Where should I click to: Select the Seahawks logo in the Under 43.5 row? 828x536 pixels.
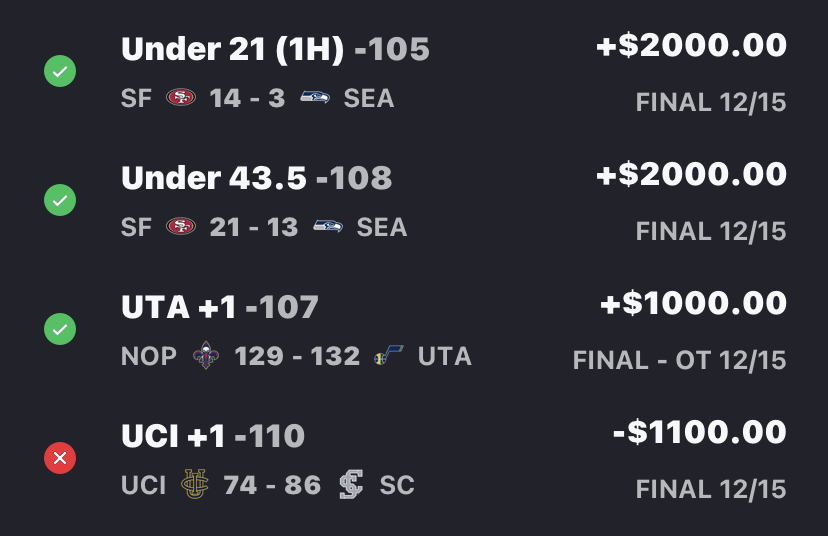click(328, 228)
